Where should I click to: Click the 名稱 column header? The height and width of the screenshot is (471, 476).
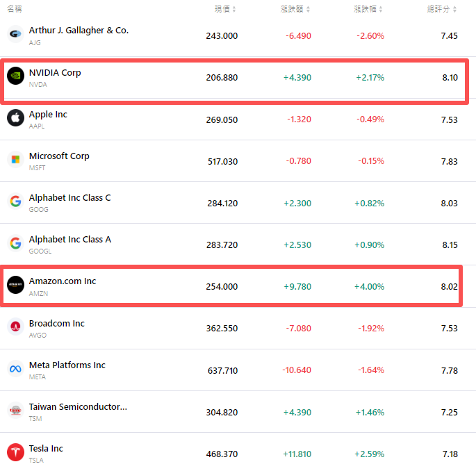point(15,9)
